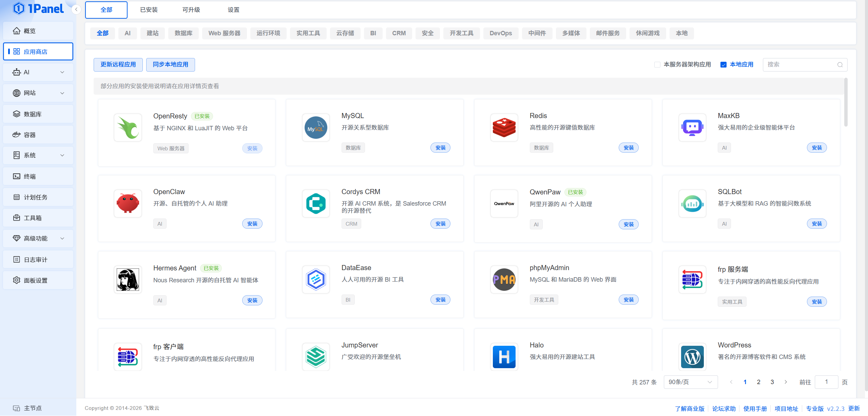The height and width of the screenshot is (416, 868).
Task: Go to page 2
Action: tap(758, 382)
